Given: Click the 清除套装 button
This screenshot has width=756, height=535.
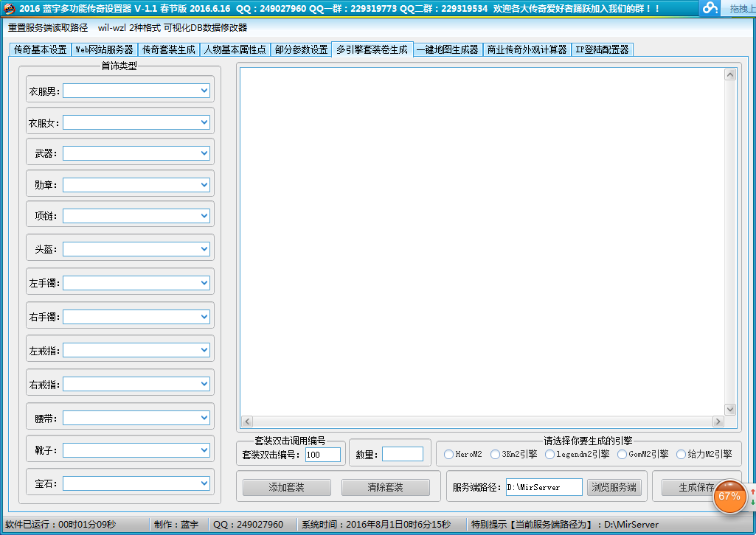Looking at the screenshot, I should coord(385,487).
